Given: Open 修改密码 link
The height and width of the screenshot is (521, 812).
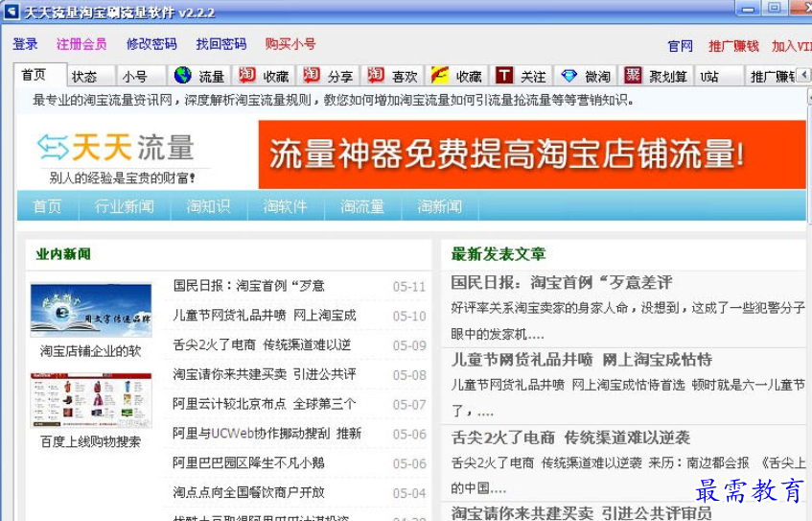Looking at the screenshot, I should [x=151, y=44].
